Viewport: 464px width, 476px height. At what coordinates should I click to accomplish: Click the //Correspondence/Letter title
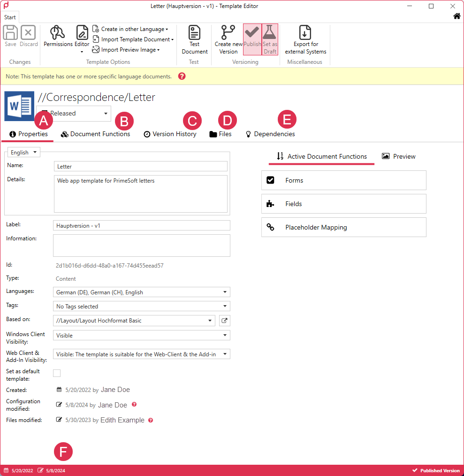pos(96,97)
